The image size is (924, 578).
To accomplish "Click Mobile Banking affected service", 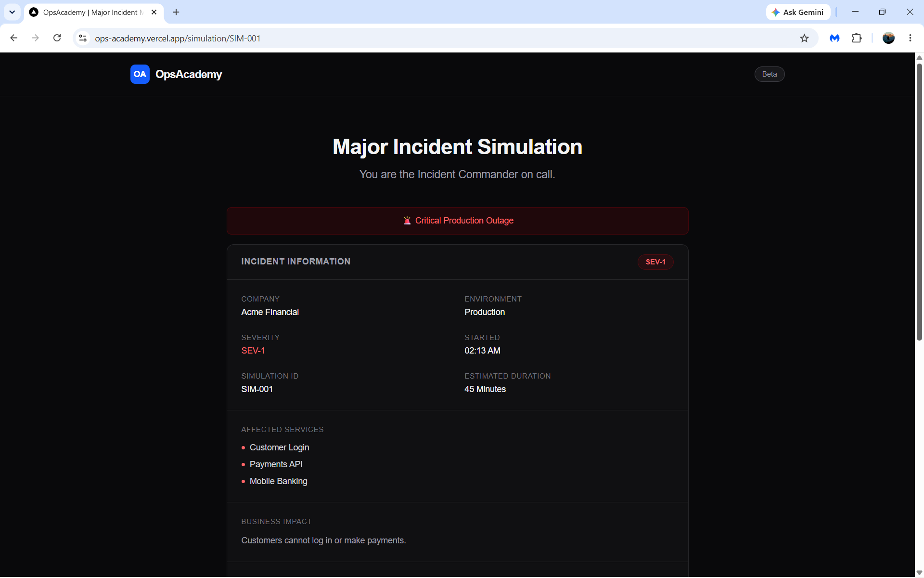I will [x=278, y=481].
